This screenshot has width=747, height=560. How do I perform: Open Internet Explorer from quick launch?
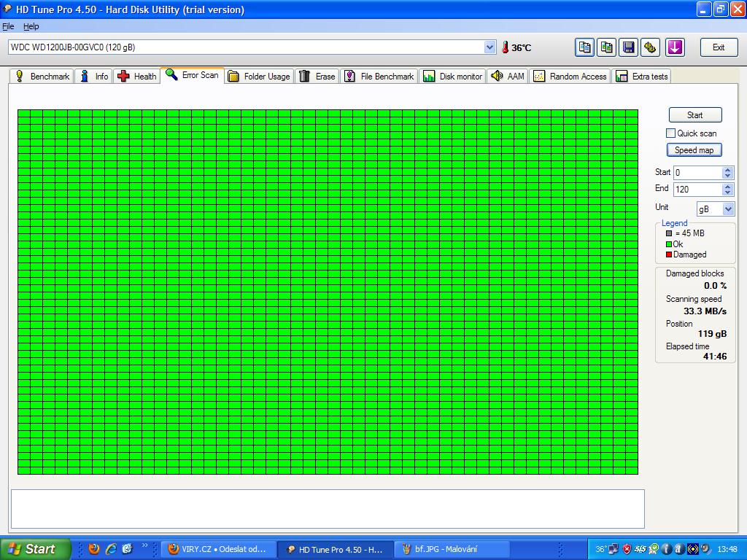(111, 549)
